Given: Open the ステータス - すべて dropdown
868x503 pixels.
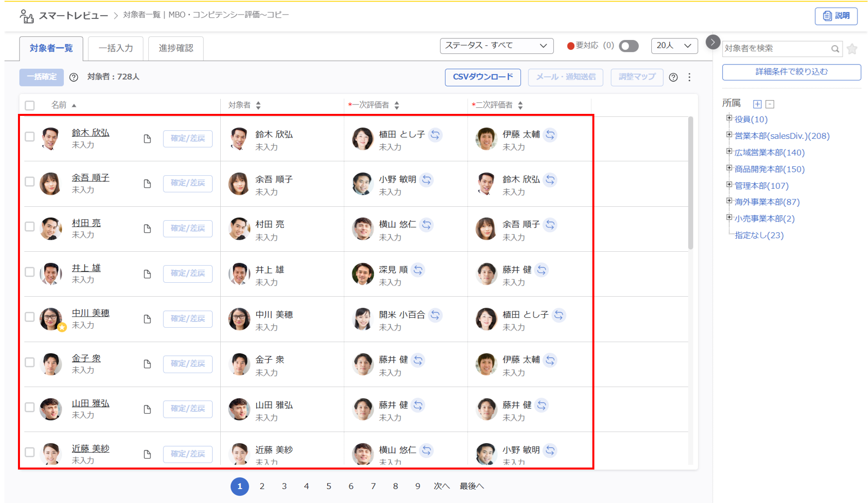Looking at the screenshot, I should pyautogui.click(x=496, y=46).
